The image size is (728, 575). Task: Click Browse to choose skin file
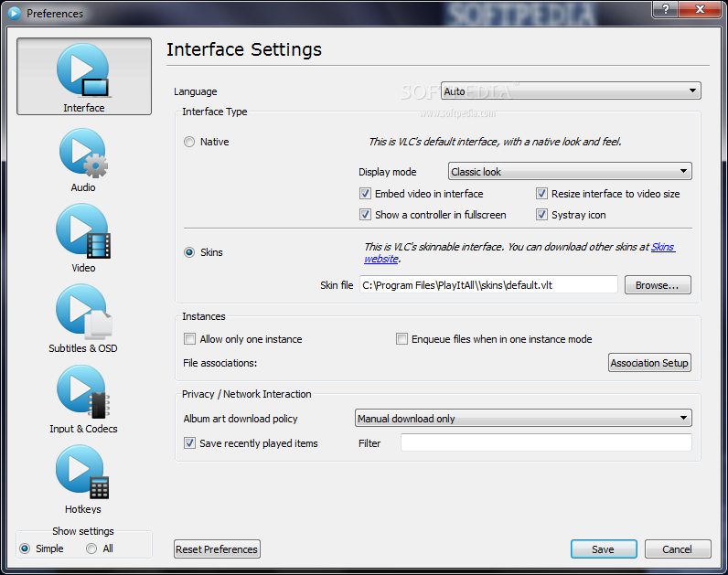[657, 285]
